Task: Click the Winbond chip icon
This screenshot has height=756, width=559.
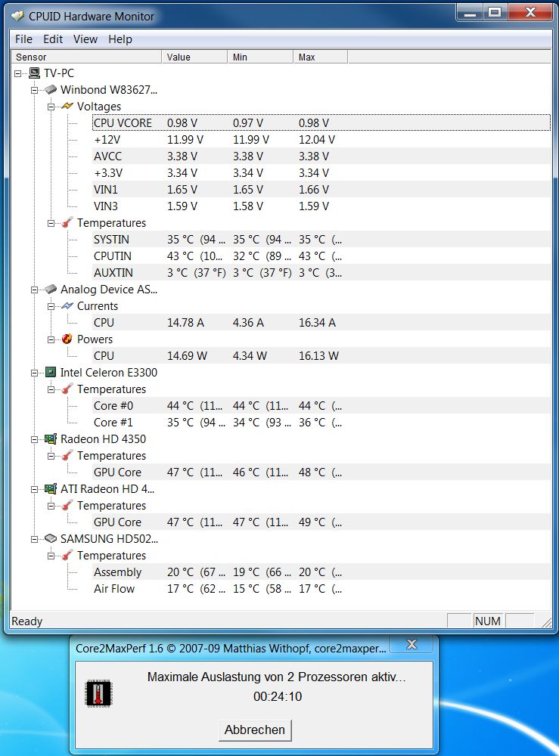Action: click(51, 90)
